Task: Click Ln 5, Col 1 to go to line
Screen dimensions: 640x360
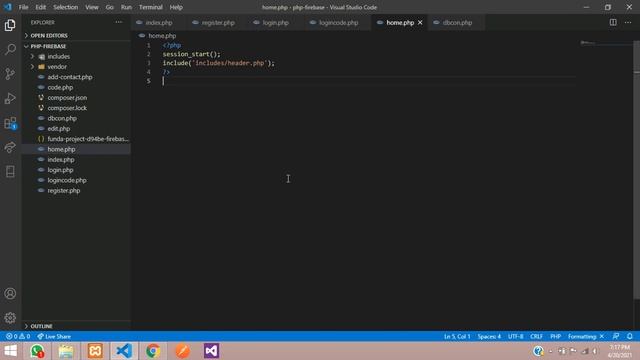Action: pyautogui.click(x=457, y=336)
